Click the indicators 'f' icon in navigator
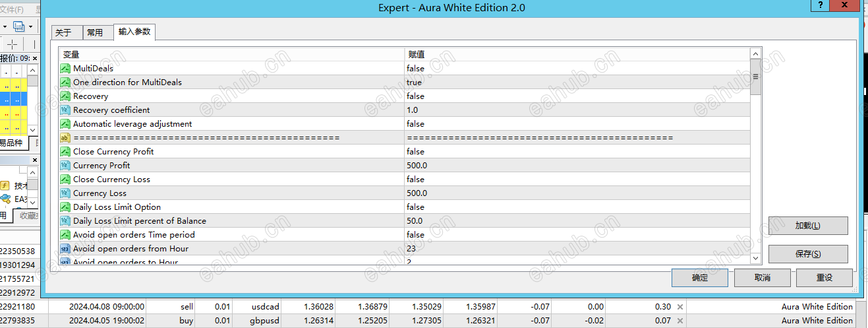This screenshot has height=328, width=868. click(x=5, y=185)
